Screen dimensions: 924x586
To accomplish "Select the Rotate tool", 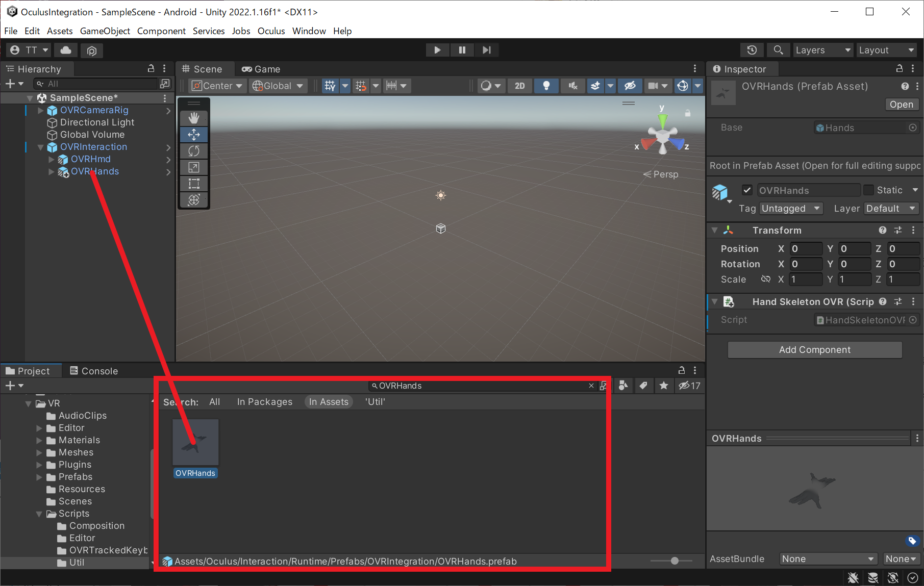I will (x=194, y=151).
